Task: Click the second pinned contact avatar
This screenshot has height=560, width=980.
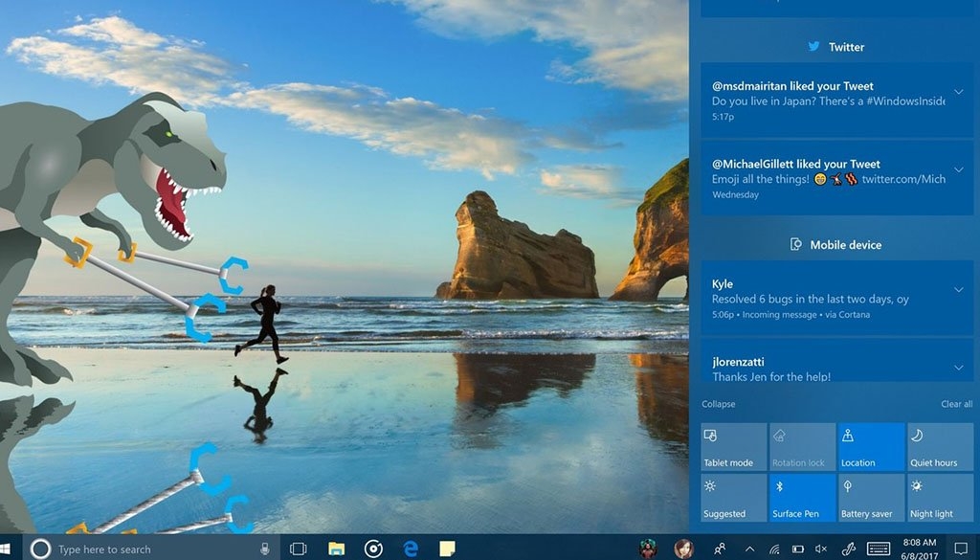Action: [x=683, y=549]
